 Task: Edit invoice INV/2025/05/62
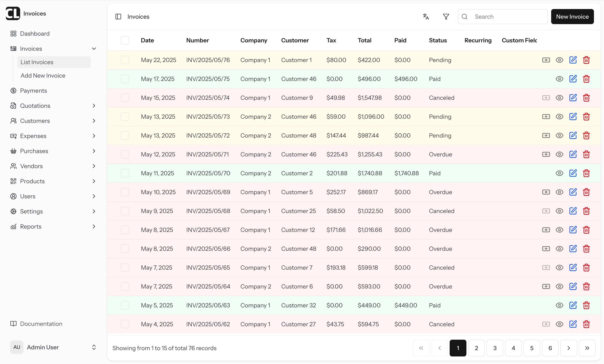tap(573, 324)
